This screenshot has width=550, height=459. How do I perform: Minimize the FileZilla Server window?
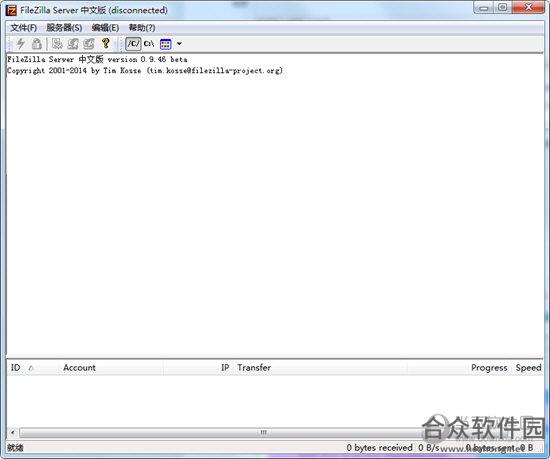pos(484,8)
